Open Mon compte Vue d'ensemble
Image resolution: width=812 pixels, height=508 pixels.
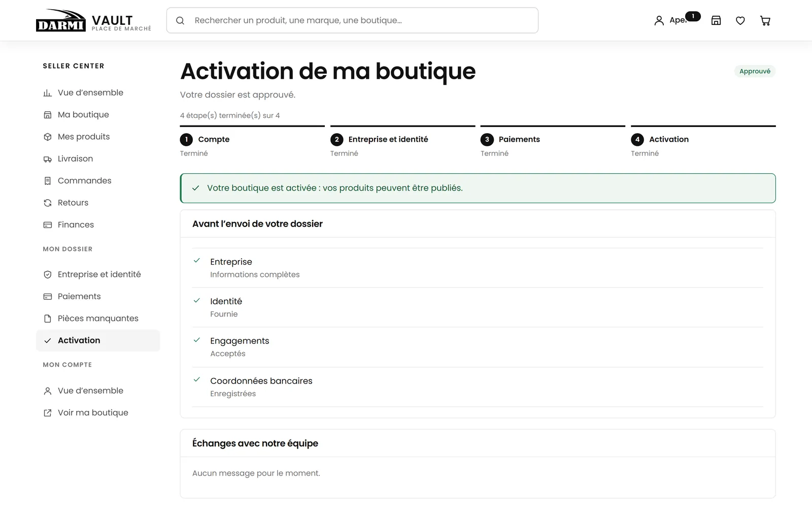pos(98,391)
